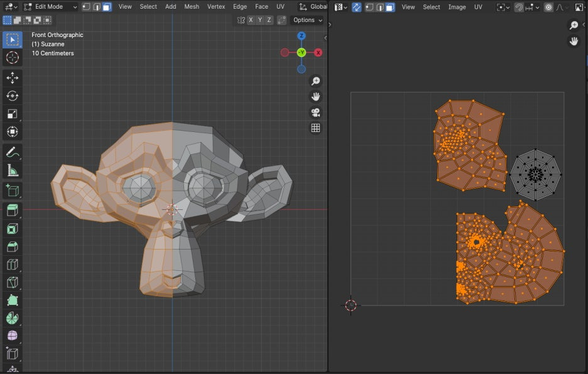Set selection mode to new selection
The width and height of the screenshot is (588, 374).
7,20
